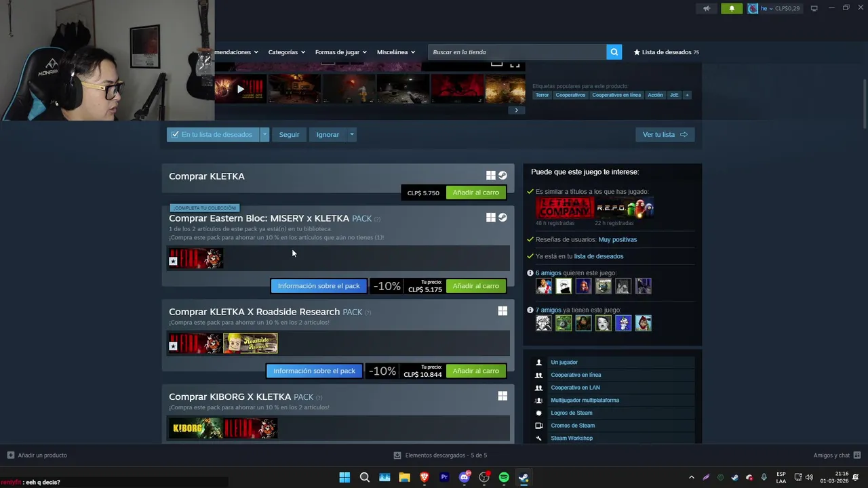Select the Terror tag

point(542,95)
